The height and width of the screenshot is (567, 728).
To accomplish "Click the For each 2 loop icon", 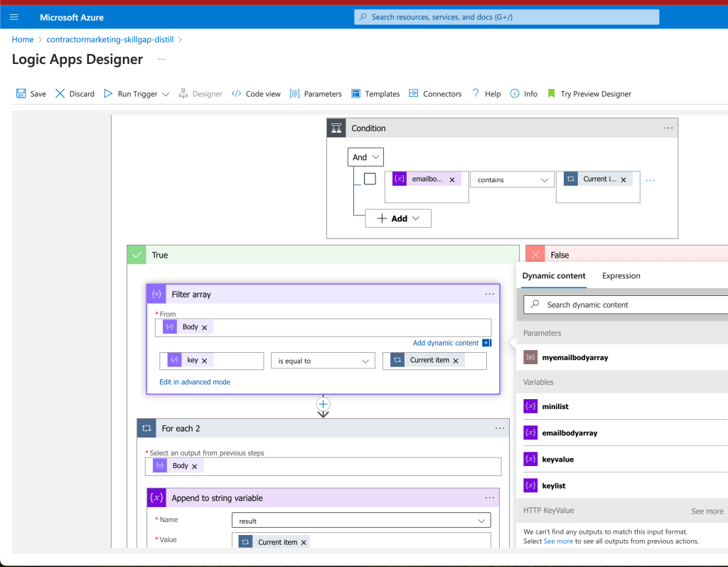I will point(146,428).
